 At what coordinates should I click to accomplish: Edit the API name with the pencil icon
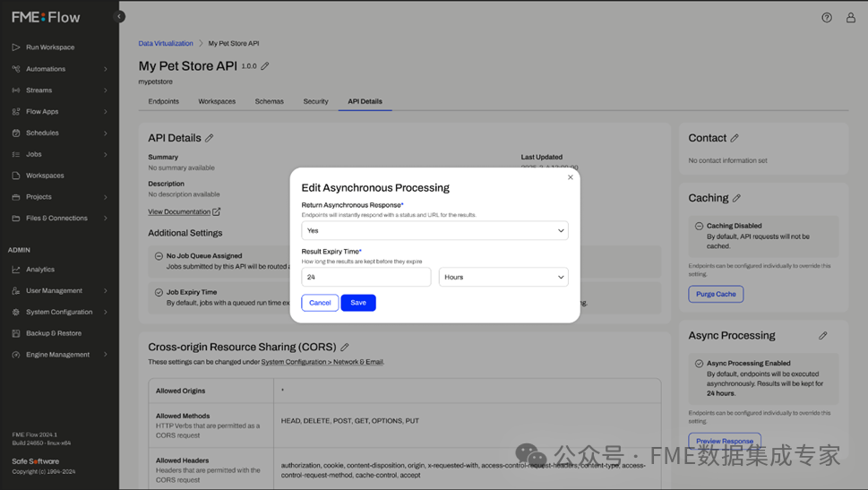(x=265, y=66)
